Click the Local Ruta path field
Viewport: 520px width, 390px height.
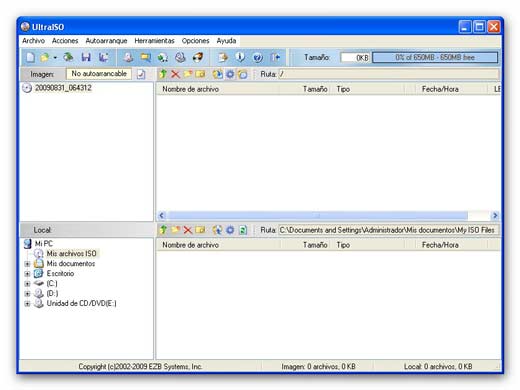(389, 230)
